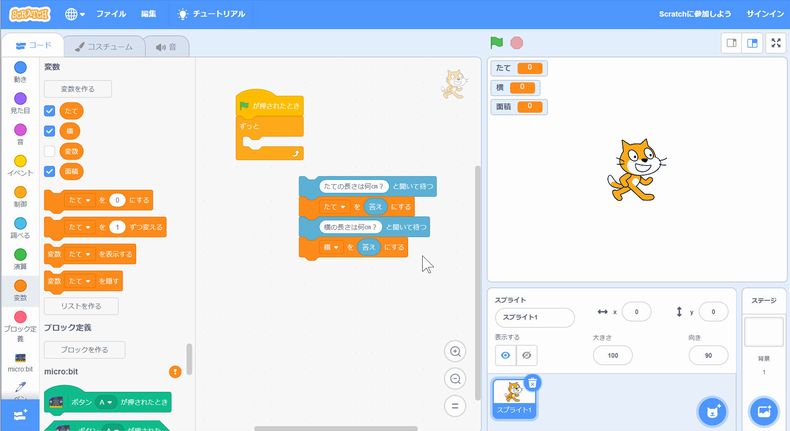This screenshot has width=790, height=431.
Task: Zoom out of the code workspace
Action: [x=456, y=379]
